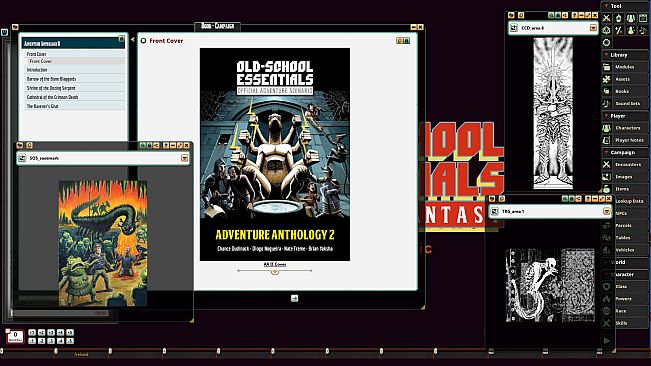Click the play arrow at sidebar bottom
Viewport: 651px width, 366px height.
pyautogui.click(x=607, y=341)
